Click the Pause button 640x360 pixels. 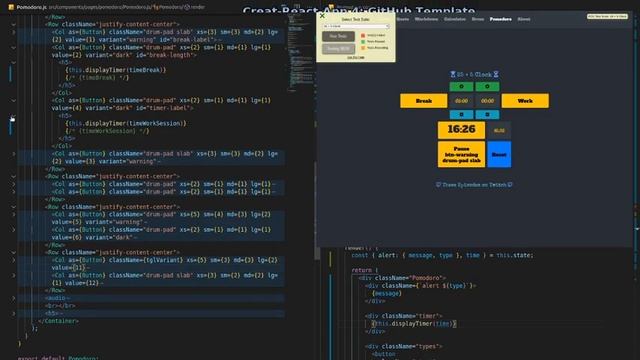tap(461, 154)
